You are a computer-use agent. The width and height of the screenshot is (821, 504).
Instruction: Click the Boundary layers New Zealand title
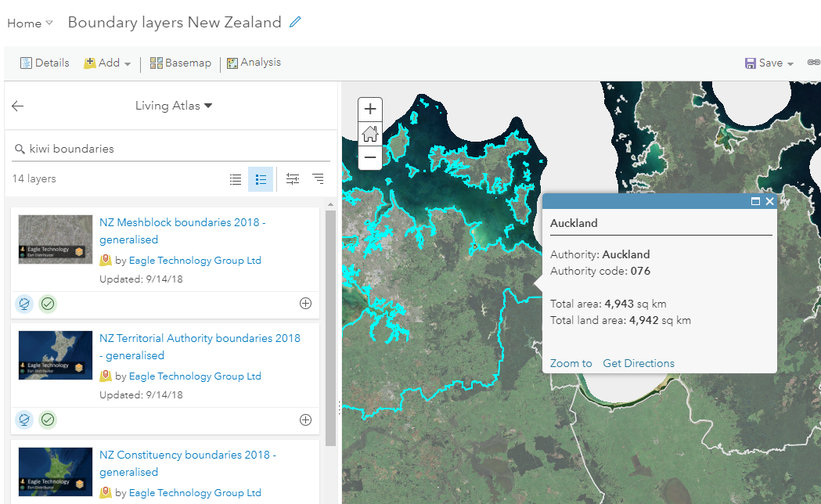[175, 23]
